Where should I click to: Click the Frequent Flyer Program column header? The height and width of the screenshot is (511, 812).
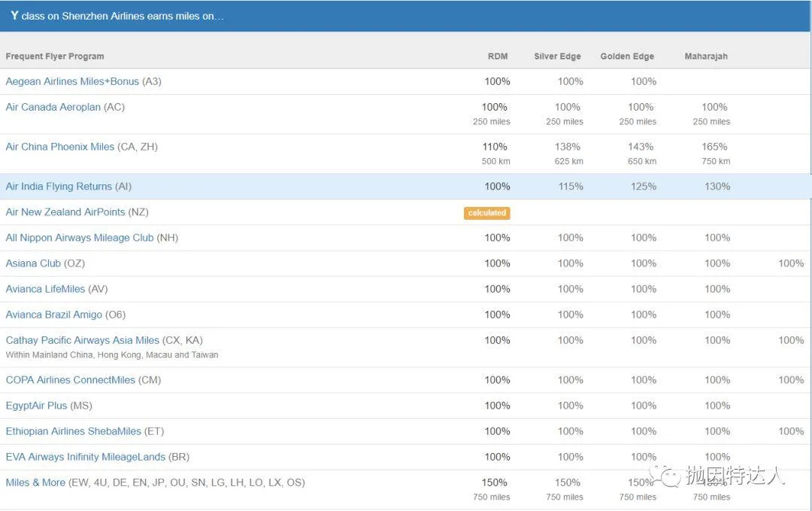coord(55,56)
